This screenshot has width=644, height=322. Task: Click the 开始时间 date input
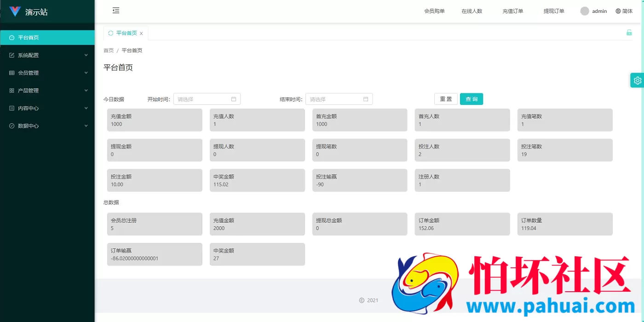pos(207,99)
